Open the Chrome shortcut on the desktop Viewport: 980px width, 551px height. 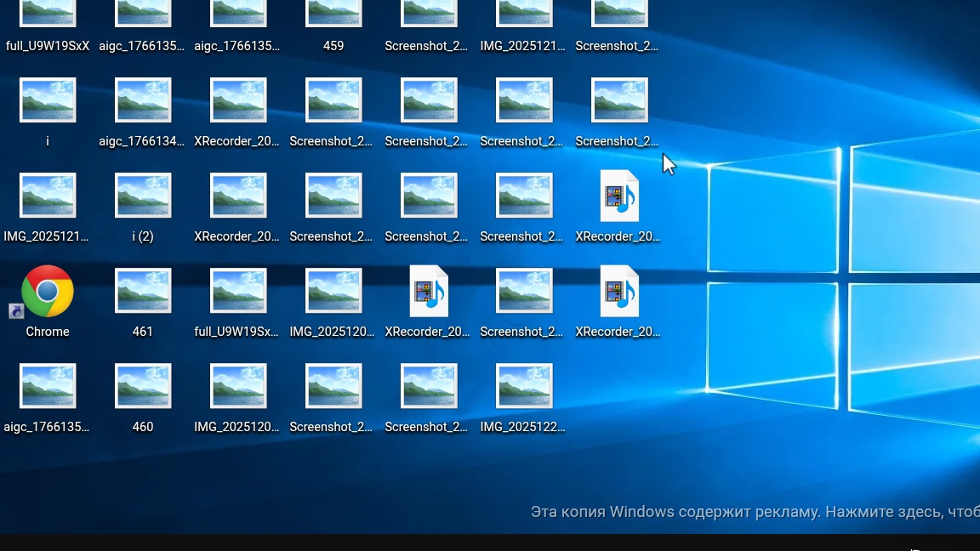click(x=48, y=292)
